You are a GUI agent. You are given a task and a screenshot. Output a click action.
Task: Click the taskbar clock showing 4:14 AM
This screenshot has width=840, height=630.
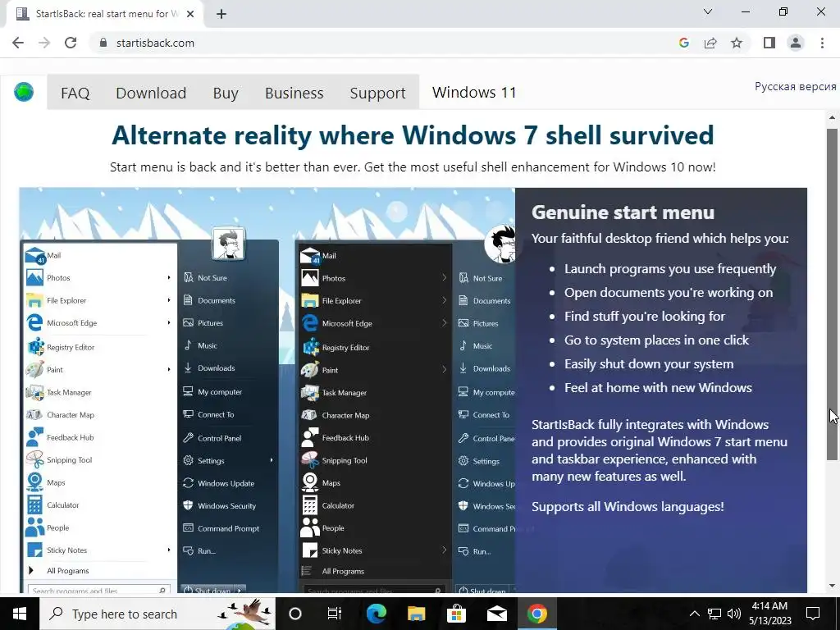point(769,614)
